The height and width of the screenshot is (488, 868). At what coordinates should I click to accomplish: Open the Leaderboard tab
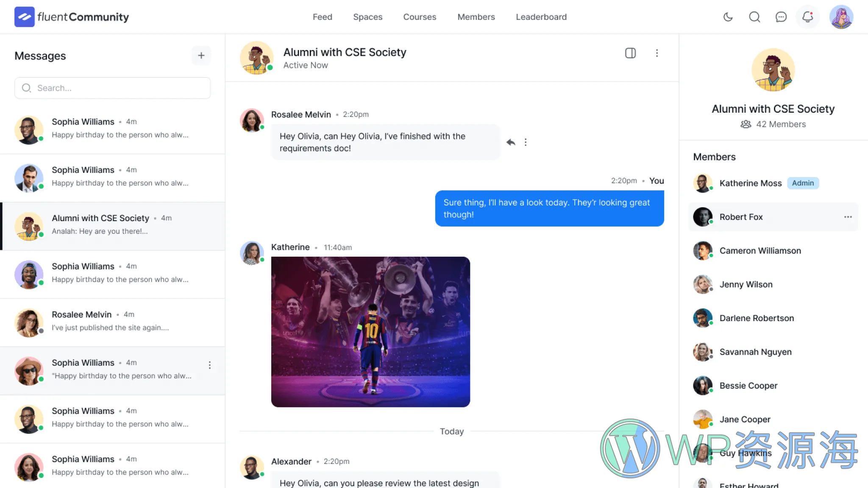pyautogui.click(x=541, y=17)
